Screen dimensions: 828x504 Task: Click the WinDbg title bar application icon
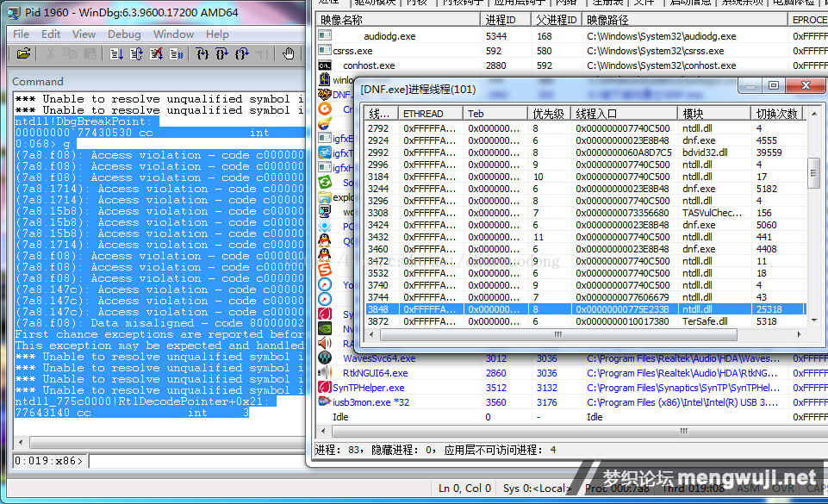(15, 13)
